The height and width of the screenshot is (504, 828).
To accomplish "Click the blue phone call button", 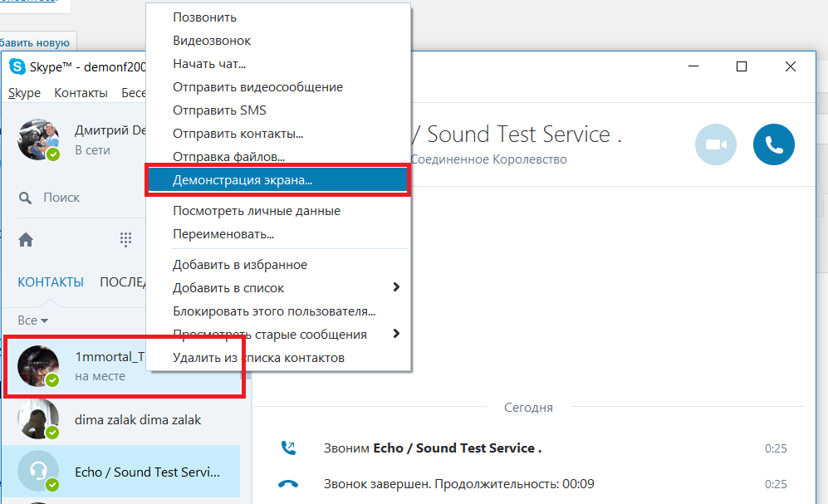I will [x=774, y=144].
